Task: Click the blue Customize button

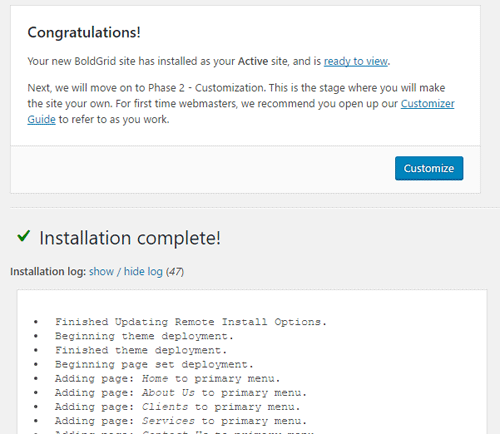Action: click(429, 168)
